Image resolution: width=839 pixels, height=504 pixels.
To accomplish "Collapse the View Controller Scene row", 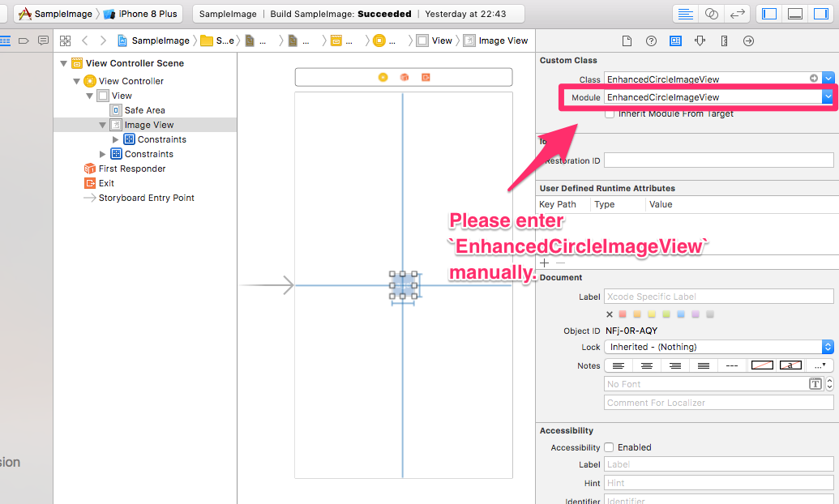I will point(64,64).
